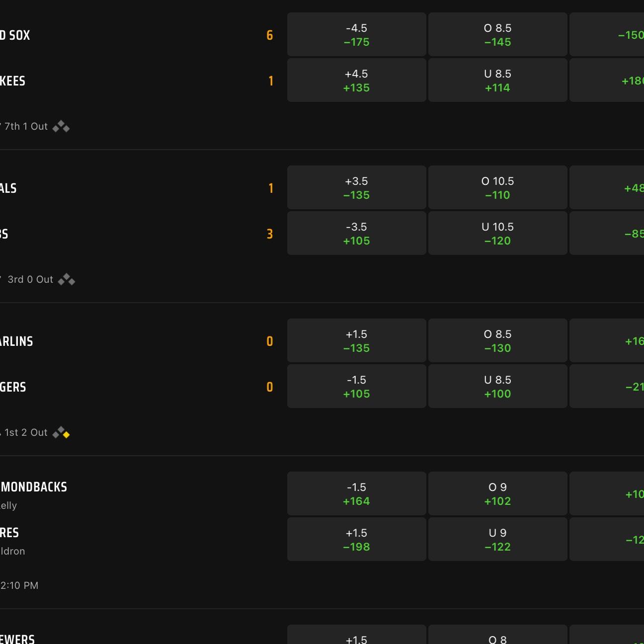Click base runners diamond icon beside 3rd 0 Out

pyautogui.click(x=67, y=280)
